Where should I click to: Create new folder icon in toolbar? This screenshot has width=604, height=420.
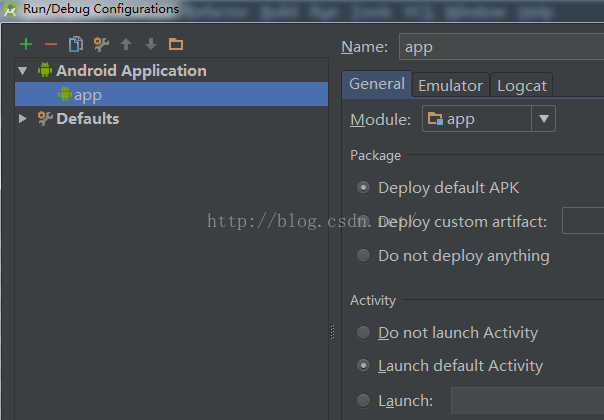176,44
